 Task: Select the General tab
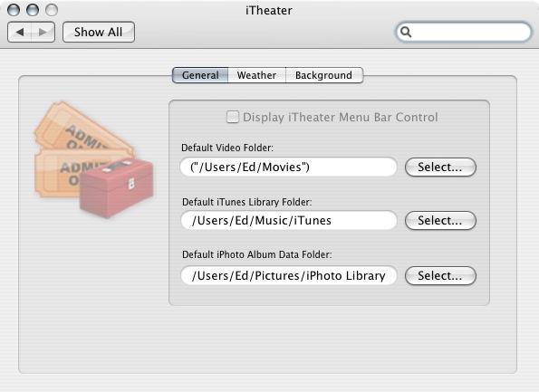coord(200,75)
